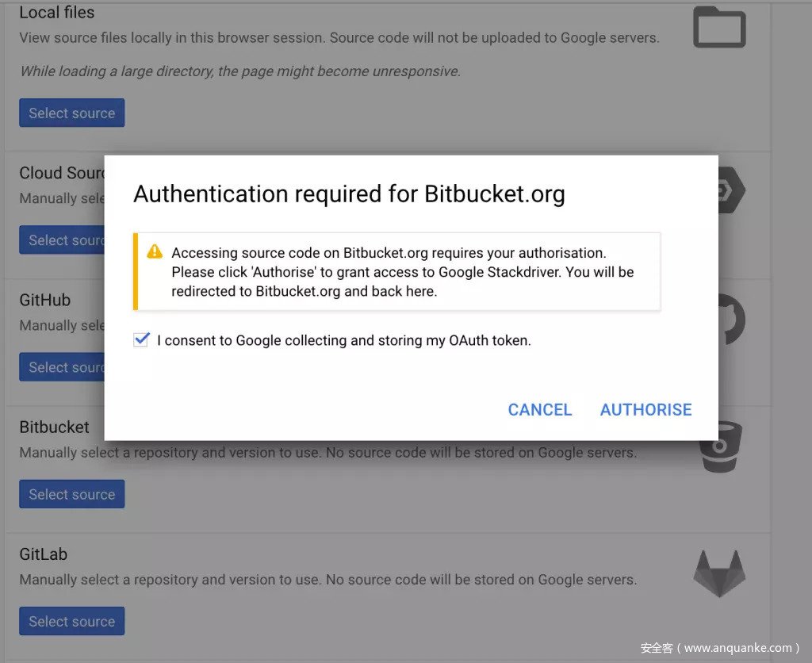Click the Bitbucket section heading
The height and width of the screenshot is (663, 812).
click(x=54, y=427)
